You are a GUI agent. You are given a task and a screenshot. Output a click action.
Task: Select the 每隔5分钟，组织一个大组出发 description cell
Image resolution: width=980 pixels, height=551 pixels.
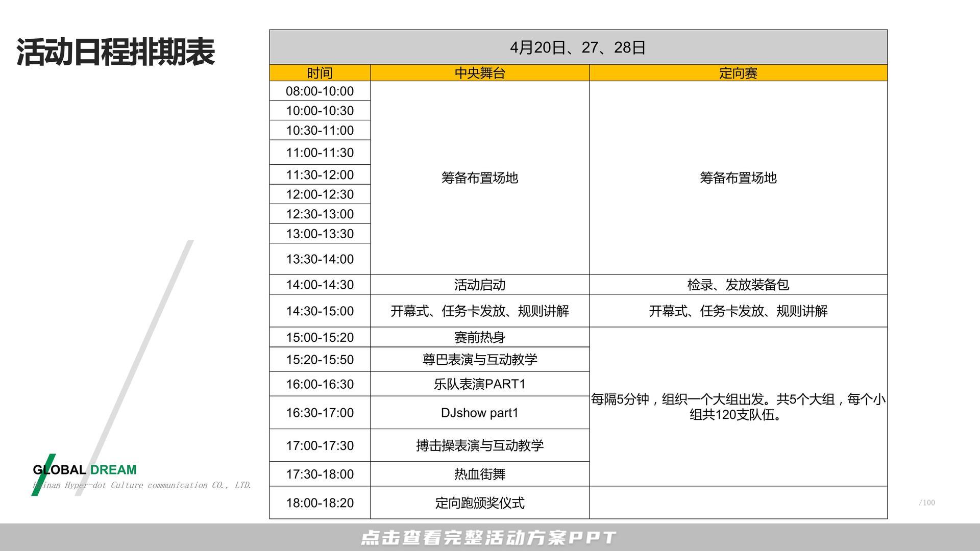point(738,407)
